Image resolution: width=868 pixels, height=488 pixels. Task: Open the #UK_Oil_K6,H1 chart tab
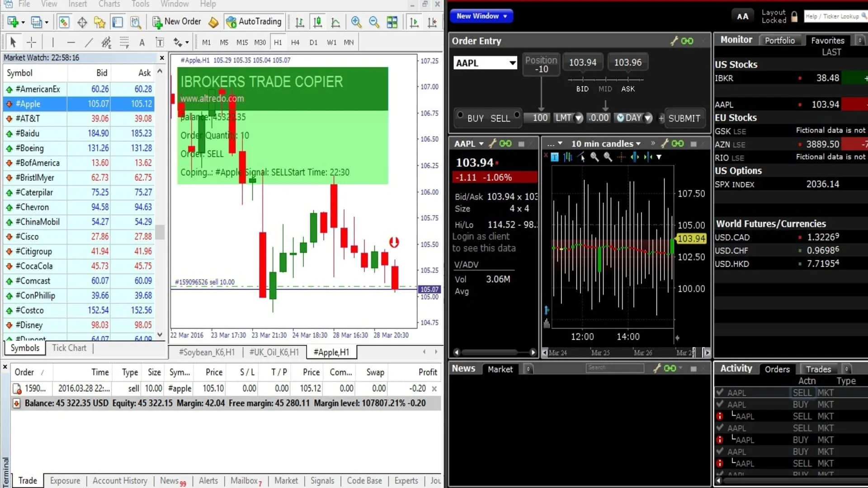pyautogui.click(x=274, y=352)
